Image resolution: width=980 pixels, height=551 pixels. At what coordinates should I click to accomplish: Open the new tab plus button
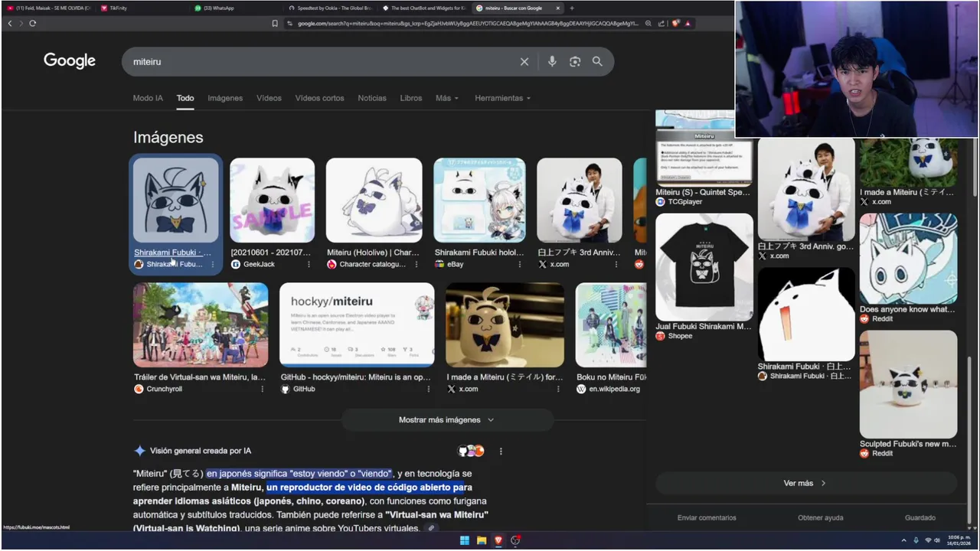point(571,8)
